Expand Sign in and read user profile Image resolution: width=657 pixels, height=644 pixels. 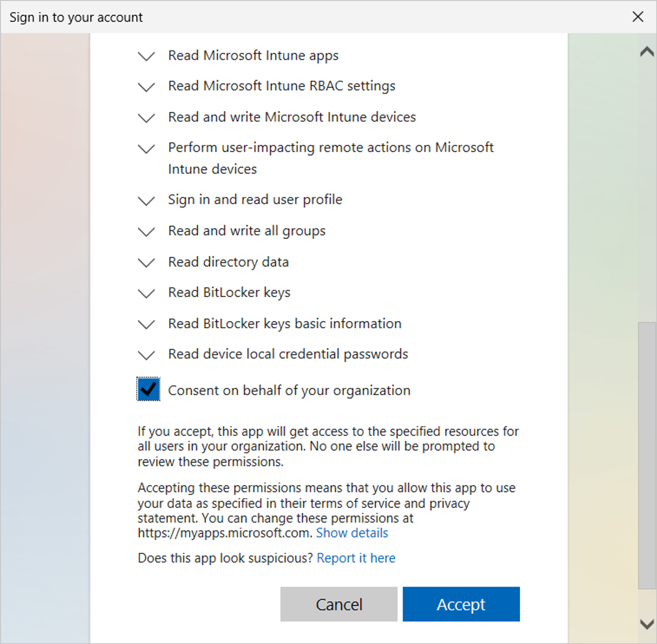click(x=146, y=201)
